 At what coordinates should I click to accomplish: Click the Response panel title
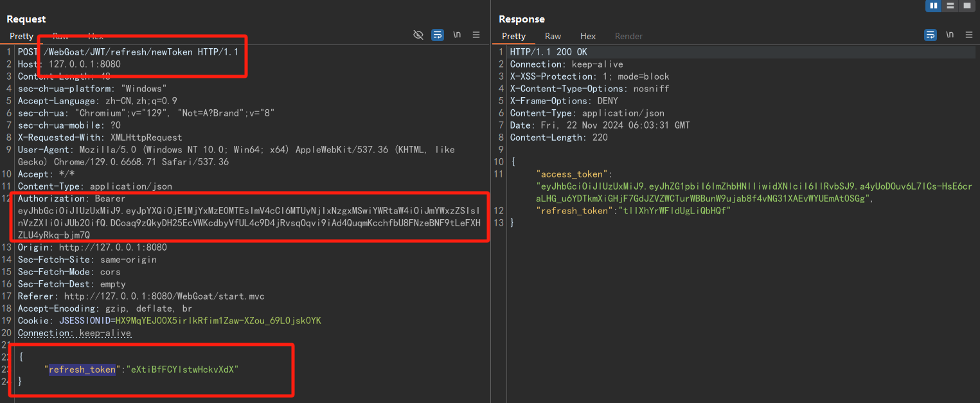coord(521,19)
